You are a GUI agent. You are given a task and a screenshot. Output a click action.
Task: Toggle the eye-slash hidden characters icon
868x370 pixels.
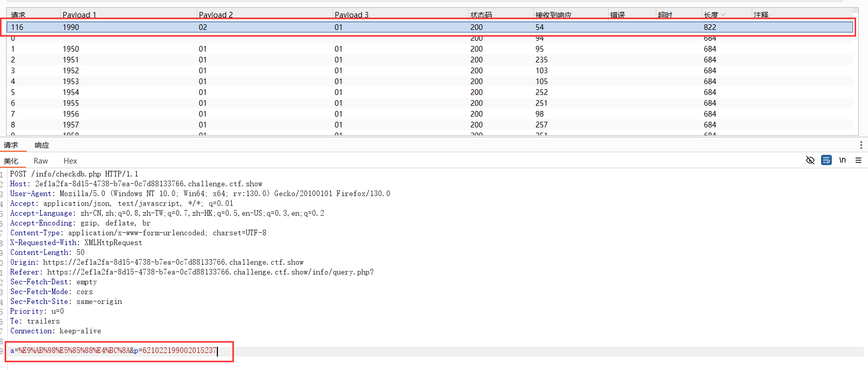pyautogui.click(x=810, y=160)
